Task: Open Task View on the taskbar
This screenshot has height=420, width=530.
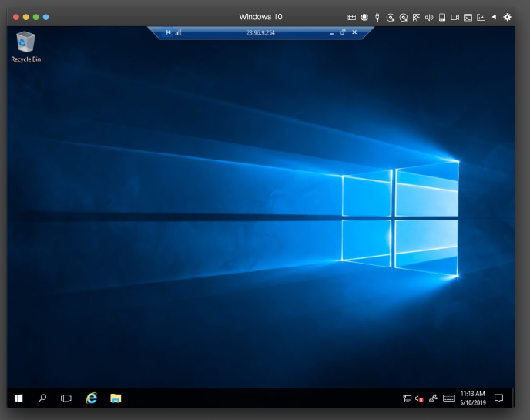Action: pyautogui.click(x=66, y=398)
